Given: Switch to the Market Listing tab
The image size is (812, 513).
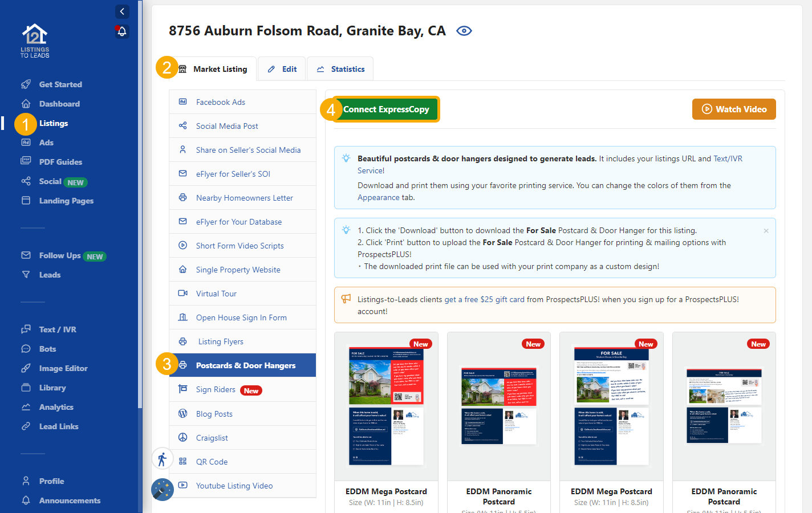Looking at the screenshot, I should (213, 69).
